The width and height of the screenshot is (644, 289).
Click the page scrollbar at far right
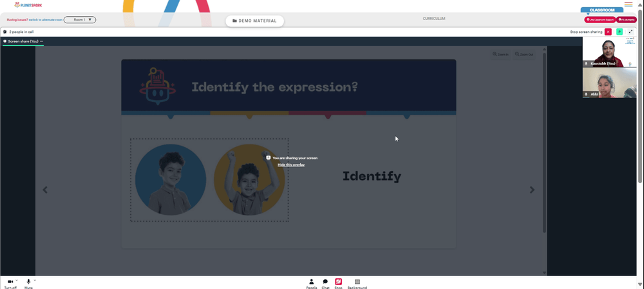coord(641,97)
